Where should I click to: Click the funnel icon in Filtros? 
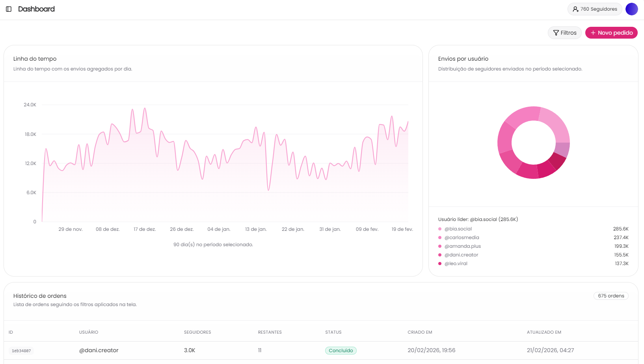pyautogui.click(x=556, y=33)
